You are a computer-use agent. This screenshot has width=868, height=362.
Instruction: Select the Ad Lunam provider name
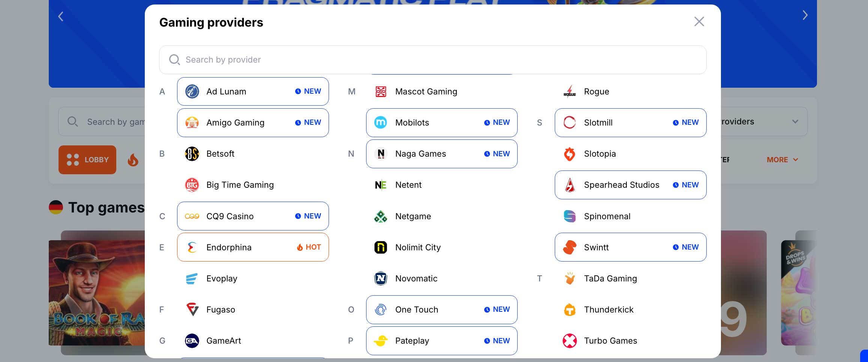[x=226, y=91]
